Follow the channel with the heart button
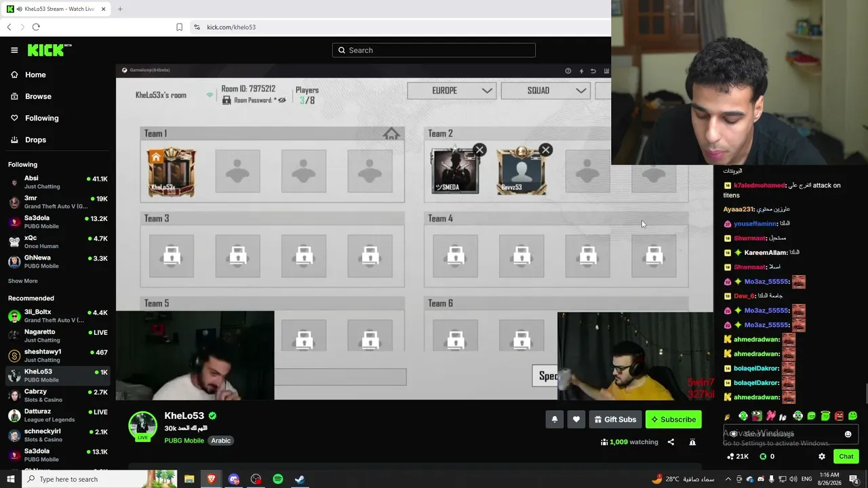The image size is (868, 488). pyautogui.click(x=576, y=420)
